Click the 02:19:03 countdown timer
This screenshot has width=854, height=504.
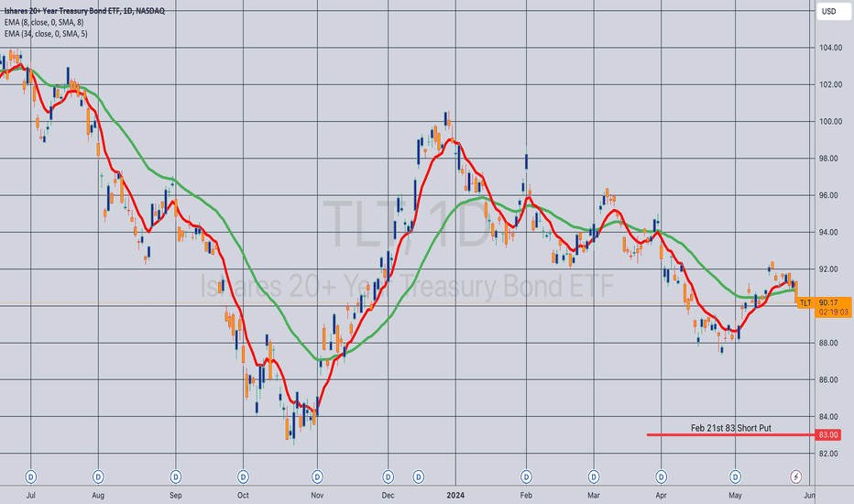833,312
